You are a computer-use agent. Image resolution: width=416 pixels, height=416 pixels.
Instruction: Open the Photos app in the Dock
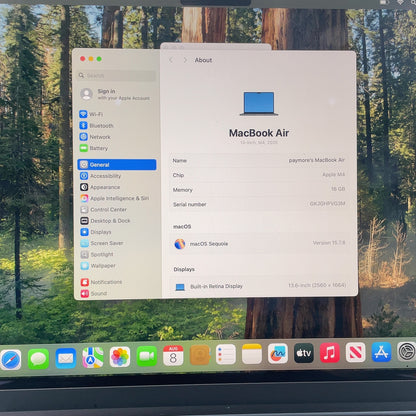(x=120, y=357)
